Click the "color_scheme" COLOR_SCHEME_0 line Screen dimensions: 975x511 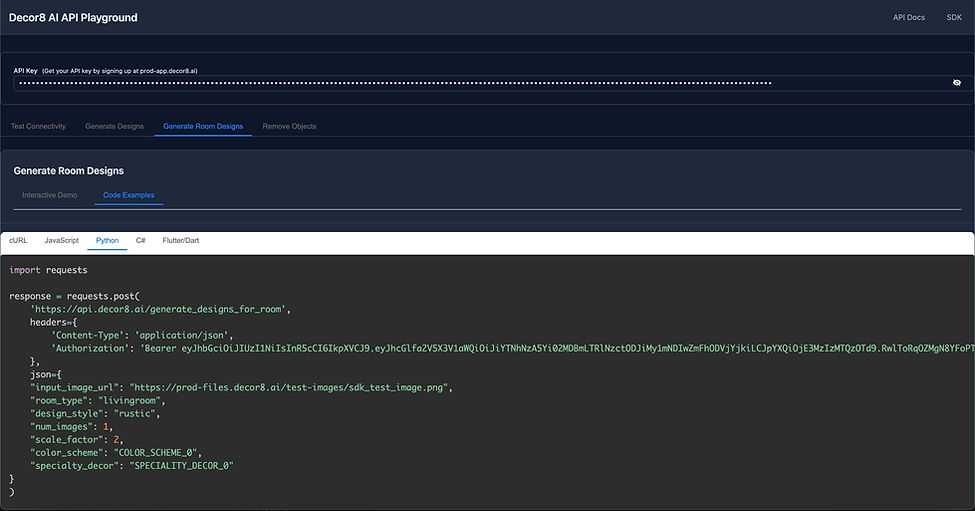116,453
